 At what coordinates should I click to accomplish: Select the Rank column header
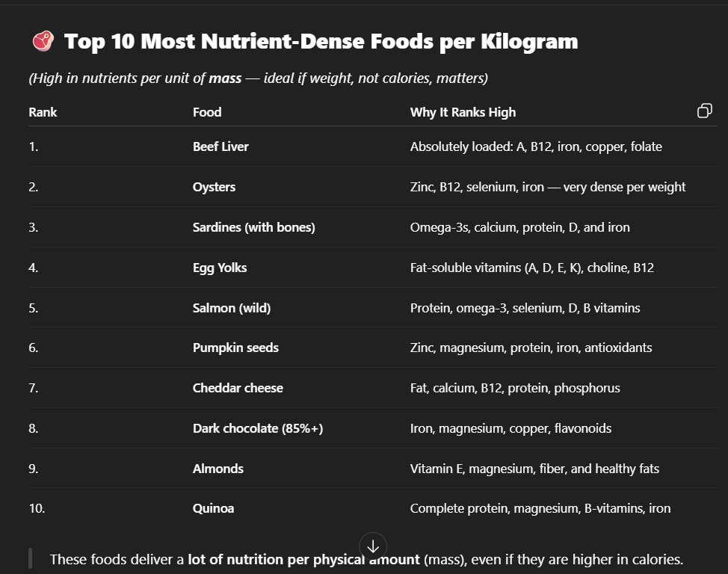43,112
